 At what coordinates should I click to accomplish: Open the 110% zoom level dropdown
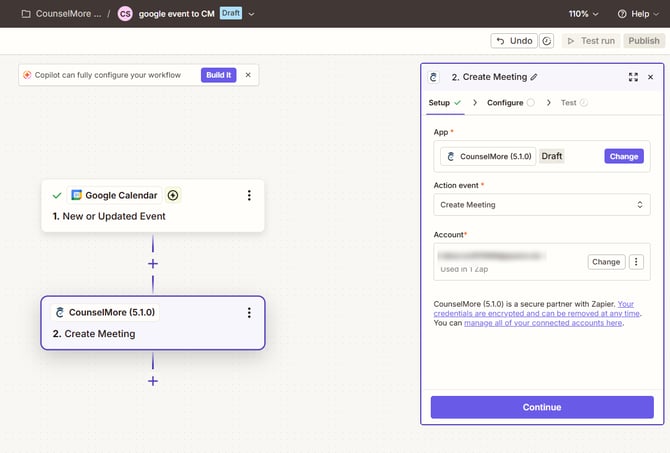[583, 14]
